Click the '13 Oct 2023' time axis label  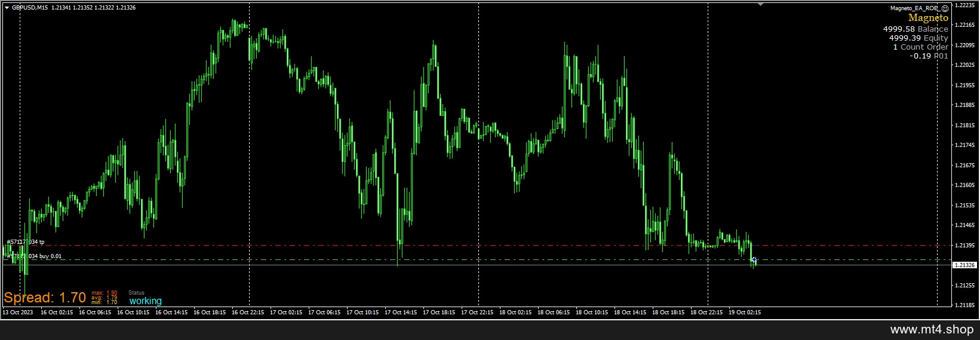tap(18, 312)
